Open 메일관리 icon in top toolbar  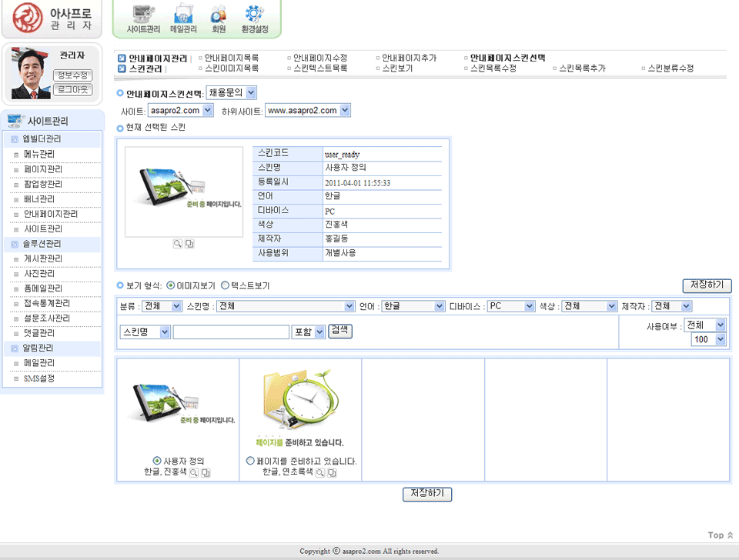(183, 18)
